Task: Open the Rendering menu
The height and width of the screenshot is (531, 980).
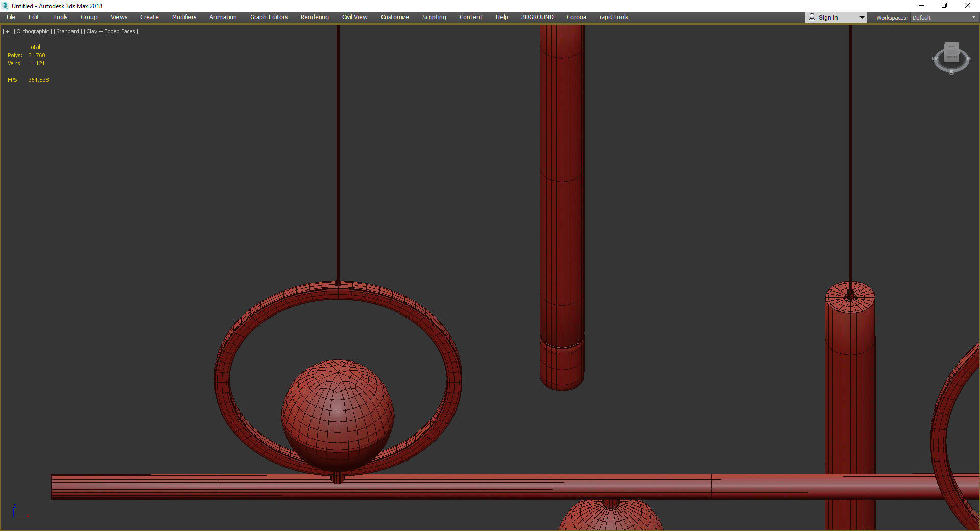Action: (x=315, y=17)
